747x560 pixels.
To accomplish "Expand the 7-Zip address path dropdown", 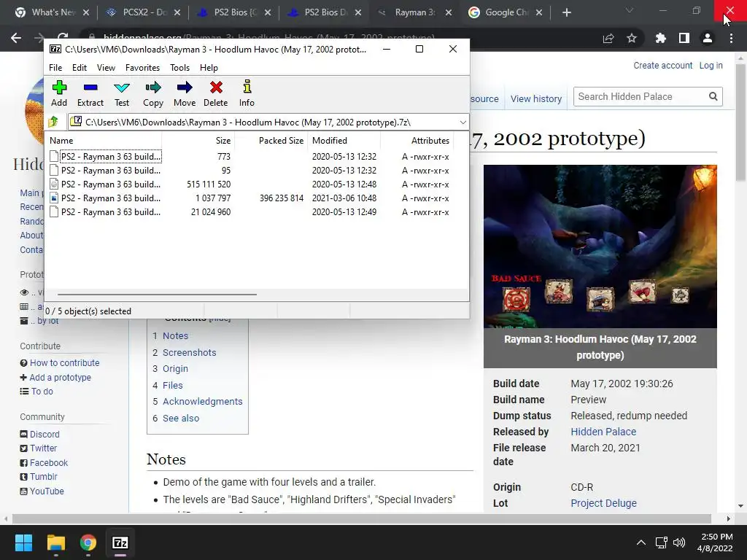I will click(462, 122).
